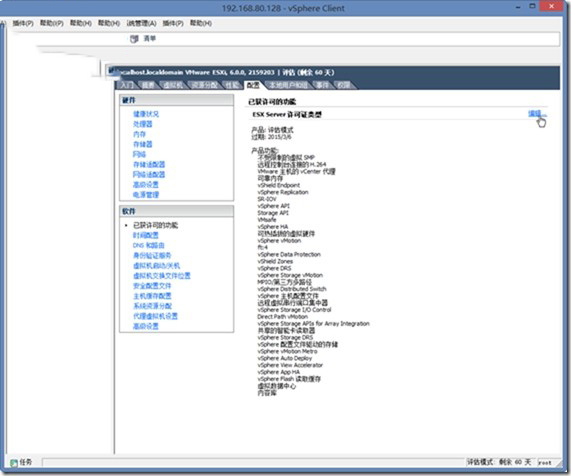Click the 任务 label in status bar
This screenshot has height=476, width=571.
click(25, 463)
